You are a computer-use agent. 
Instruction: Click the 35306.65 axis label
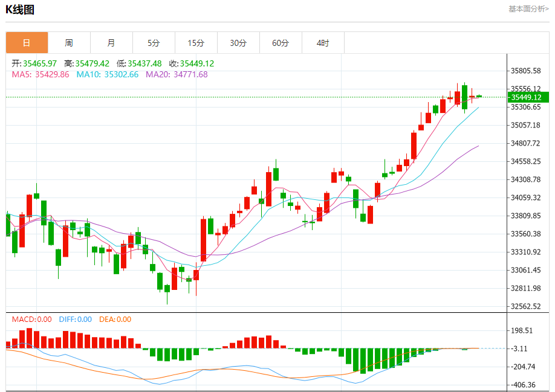point(525,107)
